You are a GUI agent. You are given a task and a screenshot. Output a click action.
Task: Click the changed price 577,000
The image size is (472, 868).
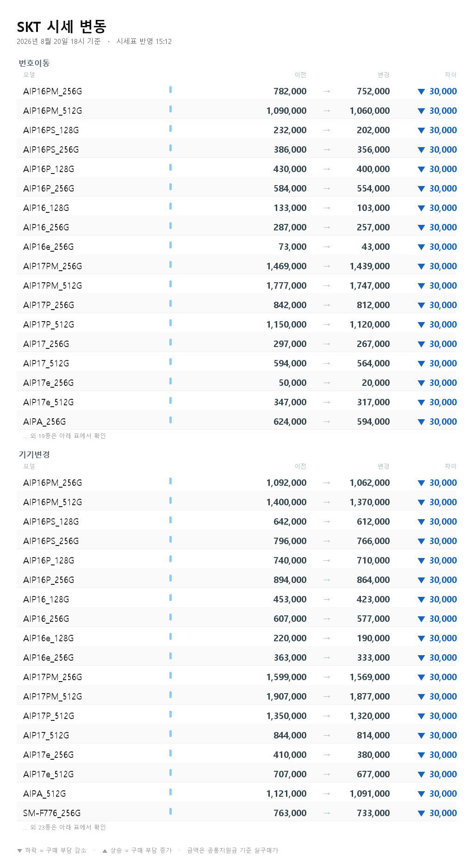[x=373, y=619]
